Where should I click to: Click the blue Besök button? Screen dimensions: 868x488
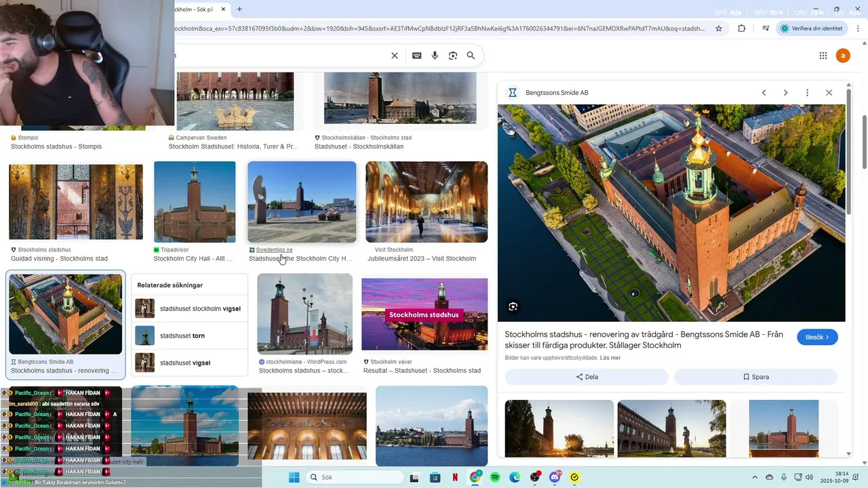coord(817,337)
